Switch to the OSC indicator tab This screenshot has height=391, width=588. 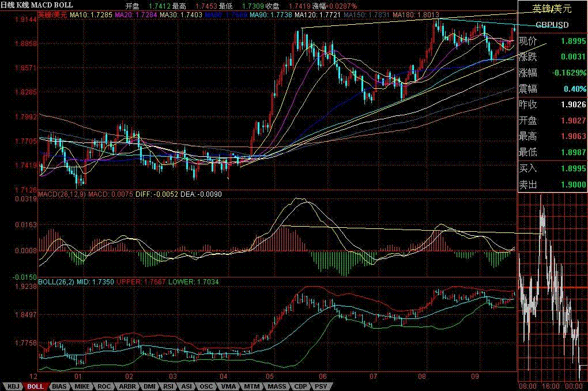click(206, 386)
